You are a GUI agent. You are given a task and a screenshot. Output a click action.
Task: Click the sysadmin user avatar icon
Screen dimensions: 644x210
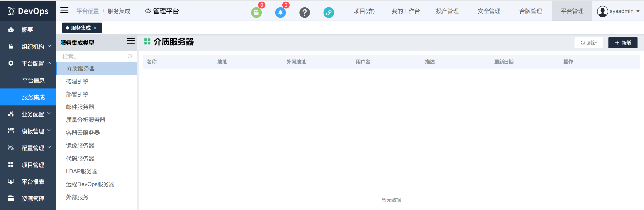[x=602, y=11]
